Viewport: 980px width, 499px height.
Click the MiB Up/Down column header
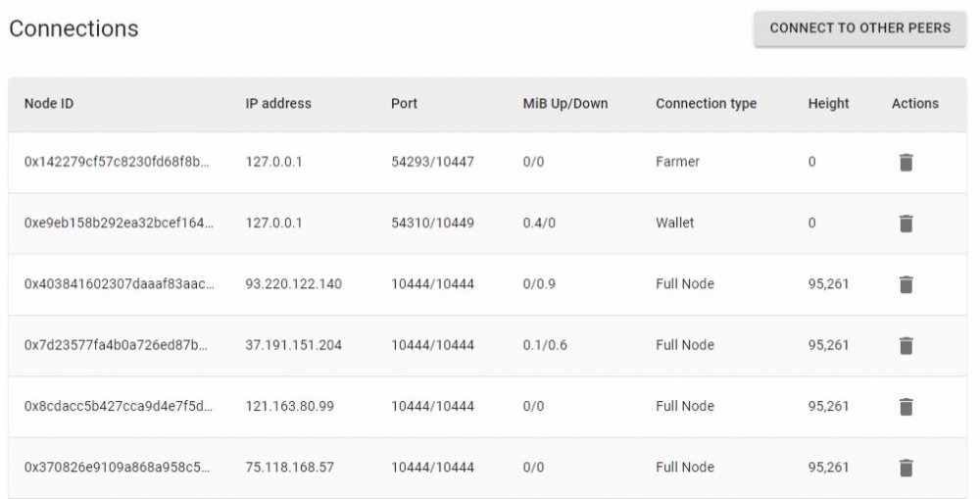point(565,104)
